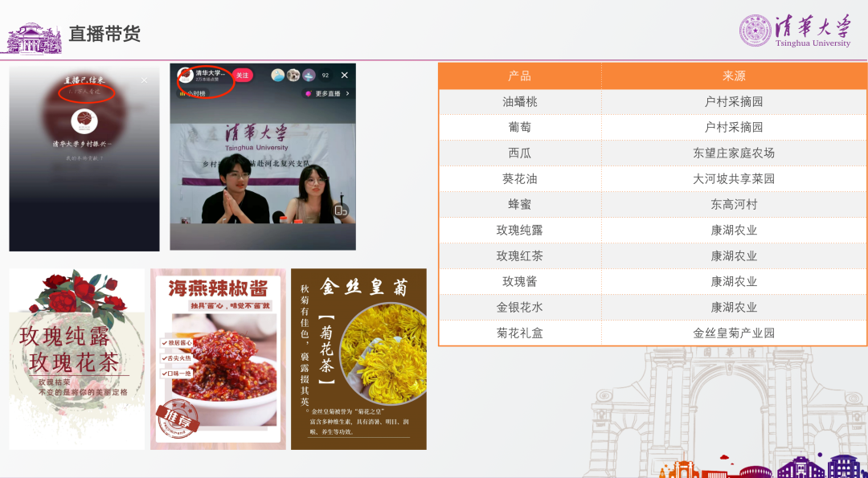Select the 金丝皇菊 poster

358,359
